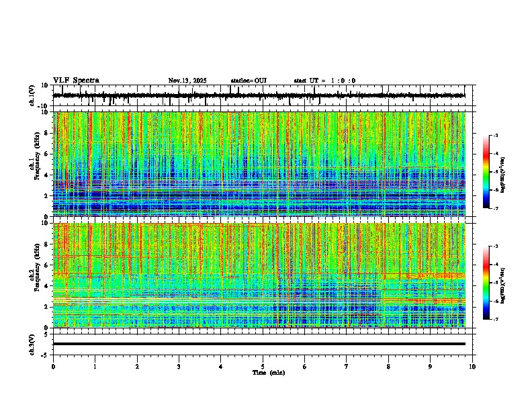Click the ch.1 color bar log(PSD) unit label
This screenshot has width=532, height=411.
(x=503, y=175)
